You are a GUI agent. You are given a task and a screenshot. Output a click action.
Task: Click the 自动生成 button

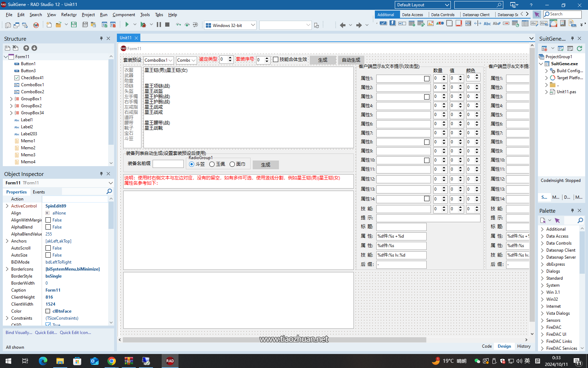click(x=351, y=60)
